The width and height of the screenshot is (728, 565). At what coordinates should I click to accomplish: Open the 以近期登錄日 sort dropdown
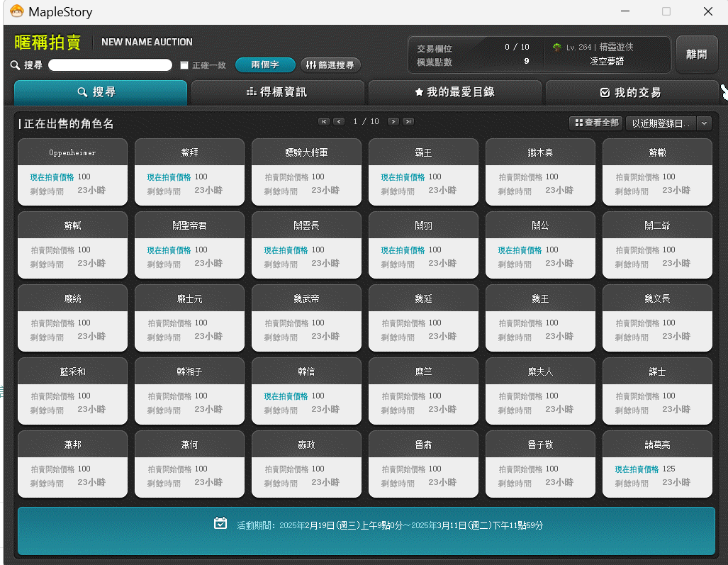coord(668,123)
